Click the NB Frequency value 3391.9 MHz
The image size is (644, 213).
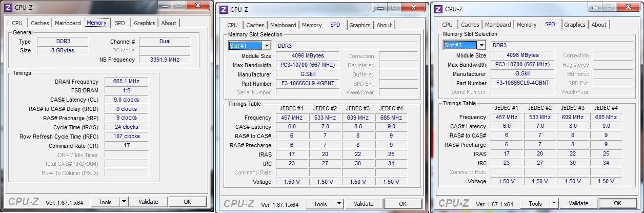point(165,60)
